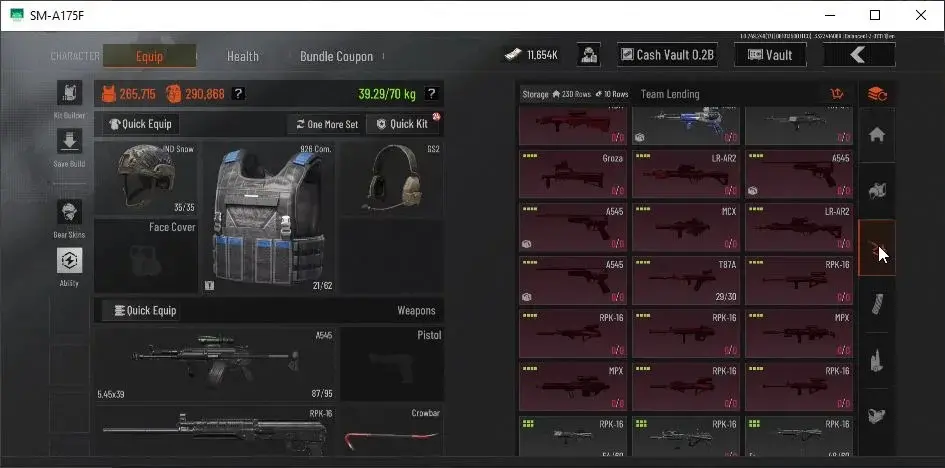
Task: Select the highlighted weapons category icon
Action: tap(877, 248)
